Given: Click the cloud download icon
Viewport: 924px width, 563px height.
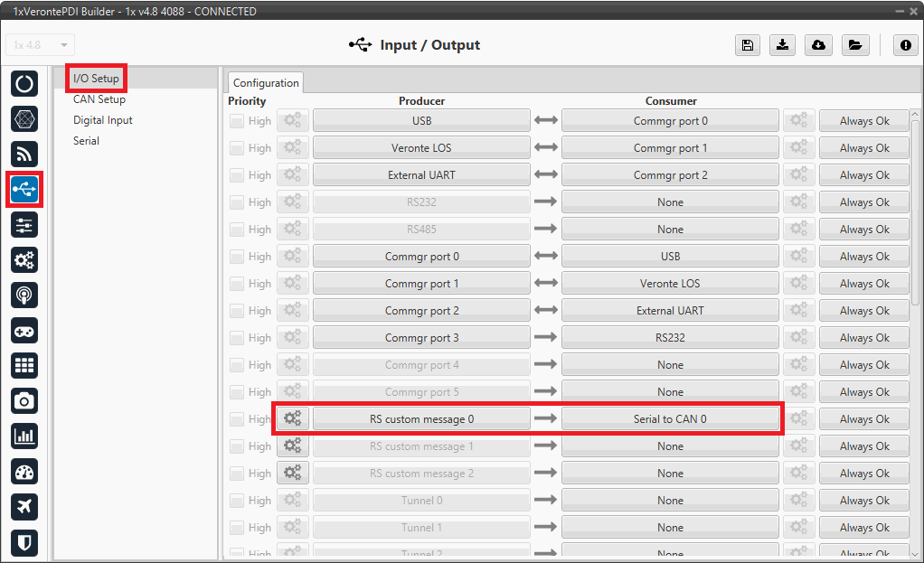Looking at the screenshot, I should click(x=818, y=45).
